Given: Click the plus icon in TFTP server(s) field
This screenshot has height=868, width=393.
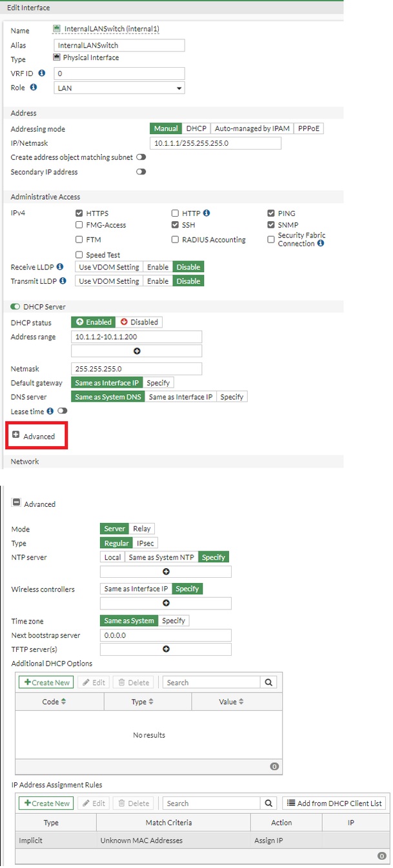Looking at the screenshot, I should click(x=166, y=649).
